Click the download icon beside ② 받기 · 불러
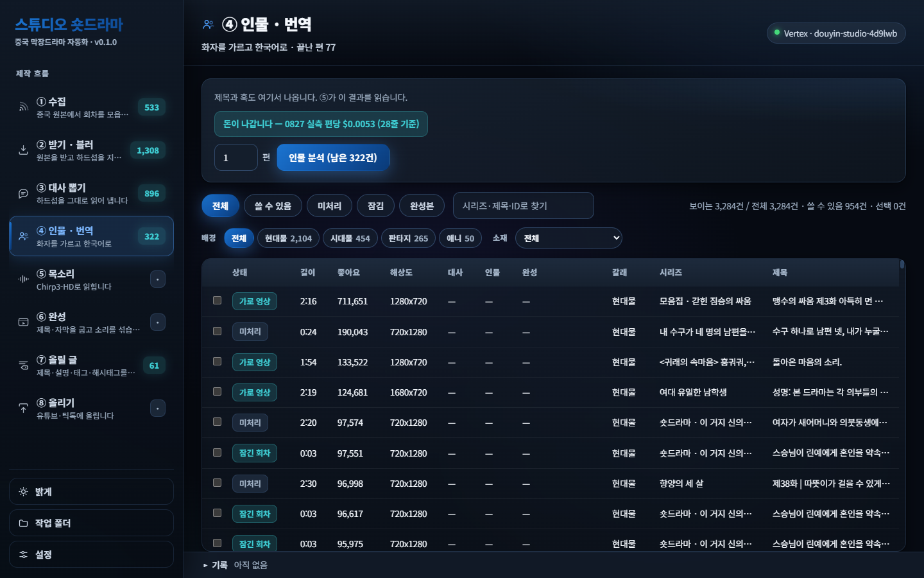This screenshot has height=578, width=924. click(23, 150)
